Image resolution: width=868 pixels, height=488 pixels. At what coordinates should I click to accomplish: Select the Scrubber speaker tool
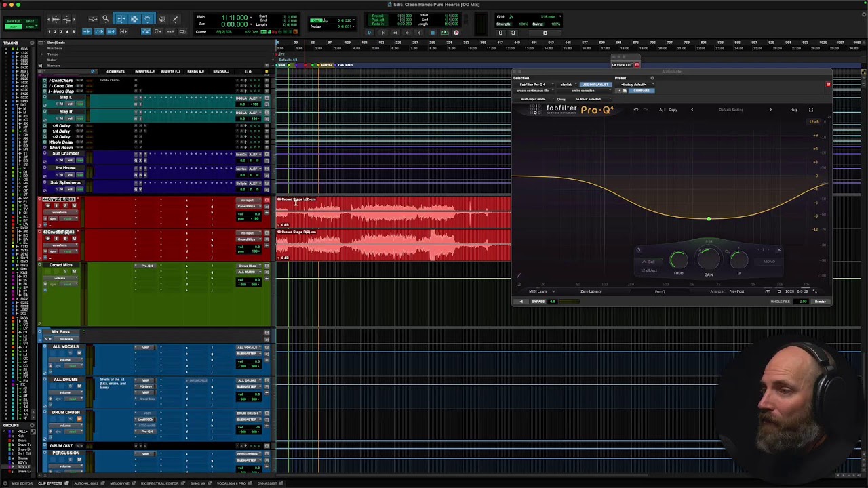(162, 19)
